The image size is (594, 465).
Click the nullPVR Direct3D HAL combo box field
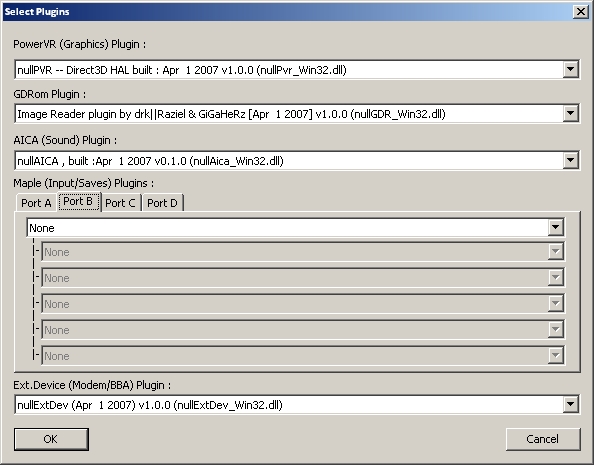(x=297, y=70)
